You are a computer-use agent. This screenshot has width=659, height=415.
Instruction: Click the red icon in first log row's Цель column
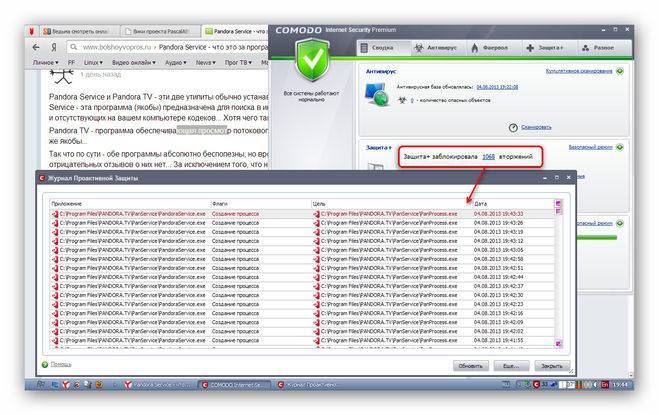(316, 214)
